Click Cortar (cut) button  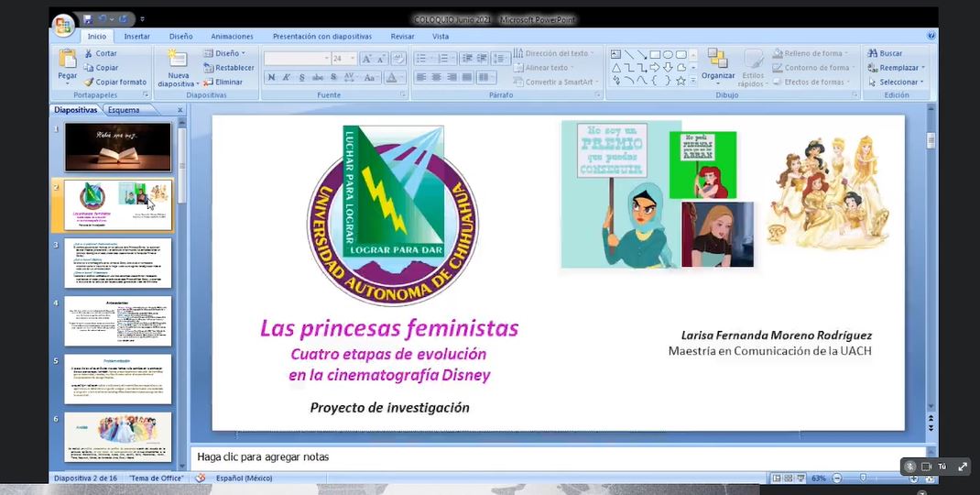(102, 53)
